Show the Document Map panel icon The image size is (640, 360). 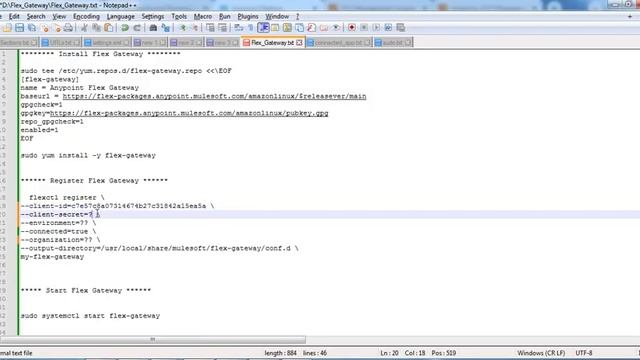pos(287,28)
